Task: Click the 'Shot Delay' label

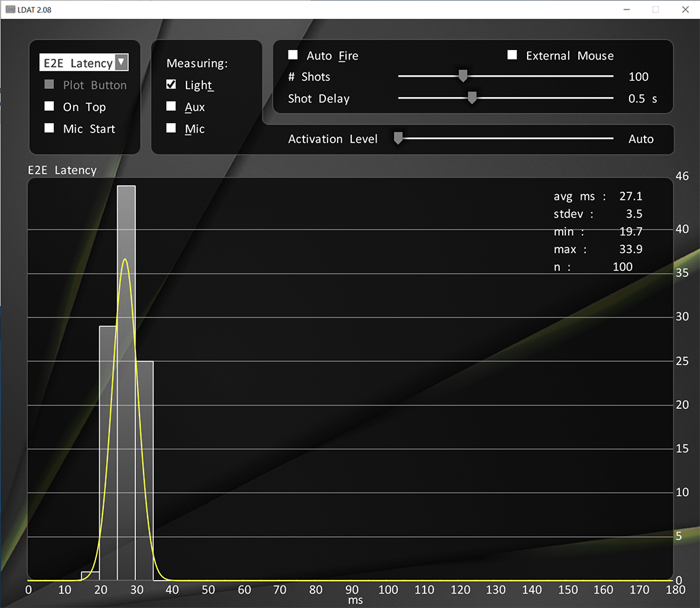Action: (319, 98)
